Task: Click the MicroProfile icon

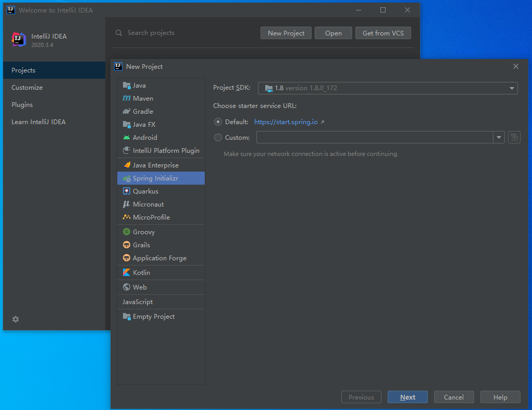Action: [127, 217]
